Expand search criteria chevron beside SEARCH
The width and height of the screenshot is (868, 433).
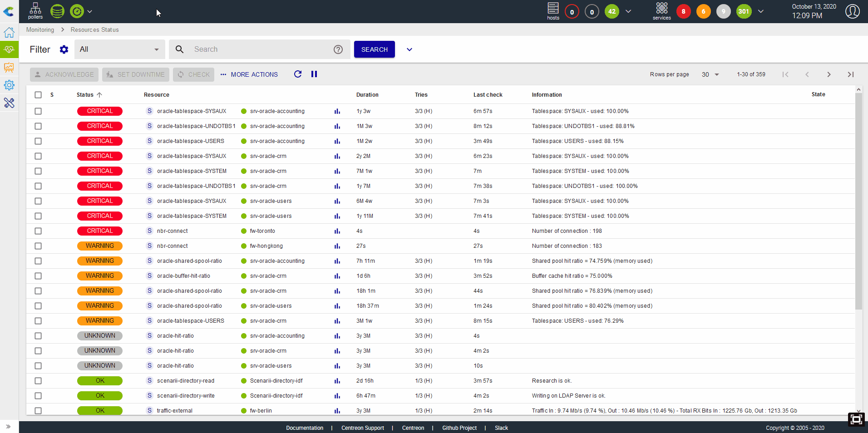coord(409,49)
